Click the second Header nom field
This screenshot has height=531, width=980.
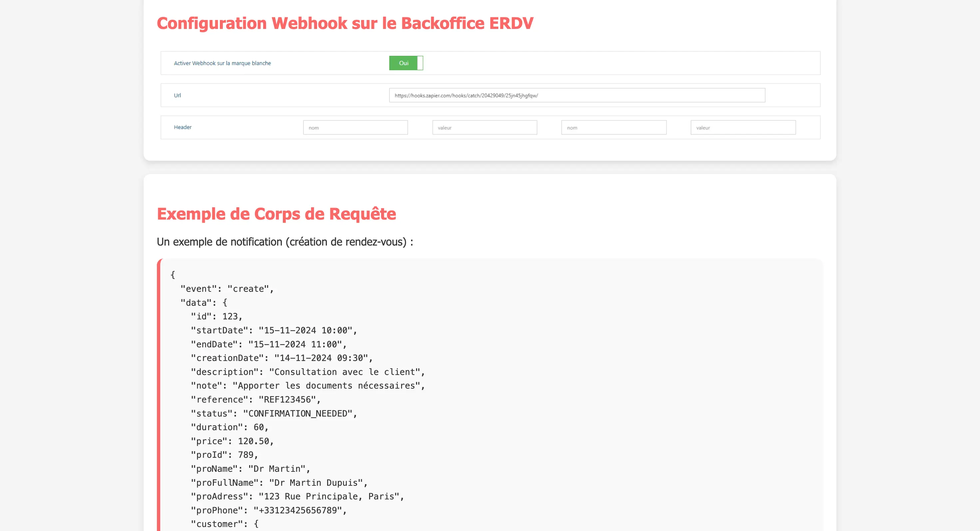click(x=614, y=128)
